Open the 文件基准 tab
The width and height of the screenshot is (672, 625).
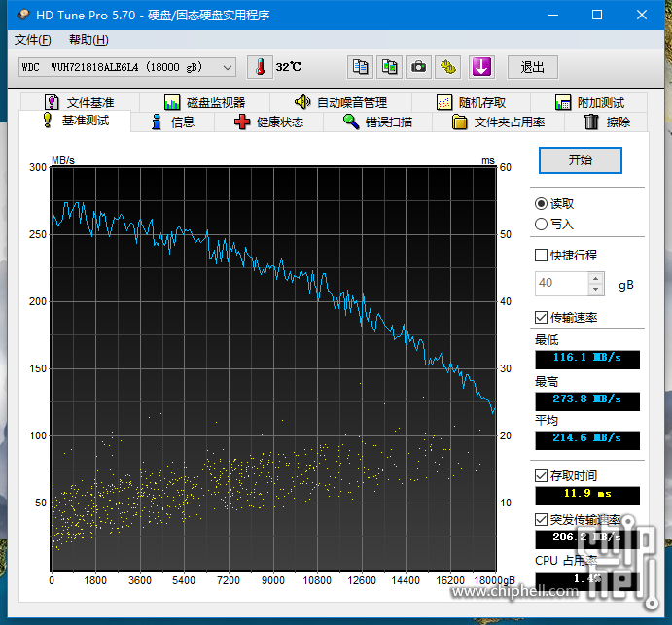(x=80, y=102)
